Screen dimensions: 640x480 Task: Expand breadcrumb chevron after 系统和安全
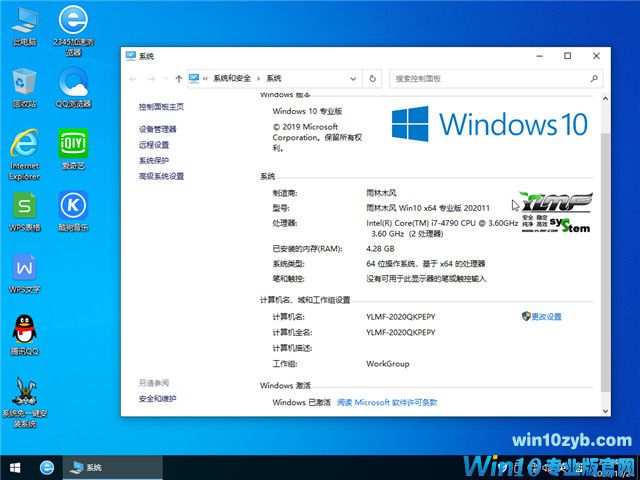[258, 78]
